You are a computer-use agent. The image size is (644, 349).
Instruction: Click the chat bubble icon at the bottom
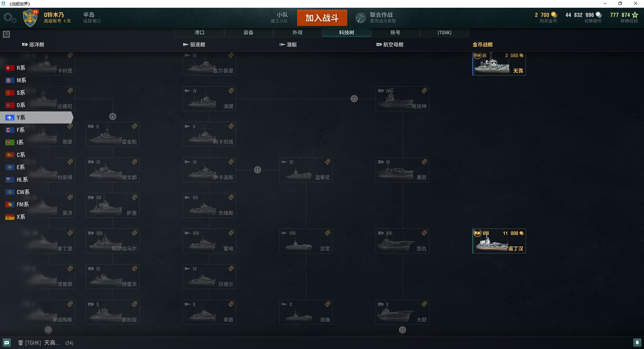point(7,343)
